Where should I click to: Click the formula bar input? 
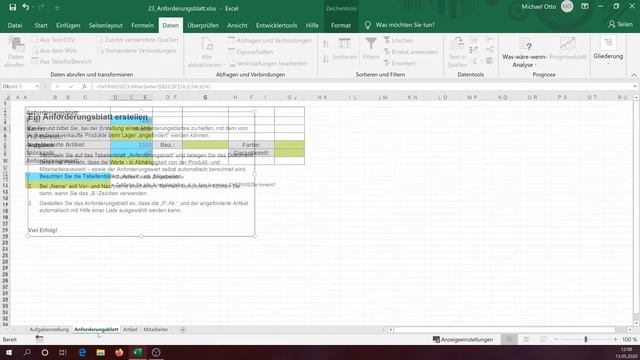[x=361, y=87]
